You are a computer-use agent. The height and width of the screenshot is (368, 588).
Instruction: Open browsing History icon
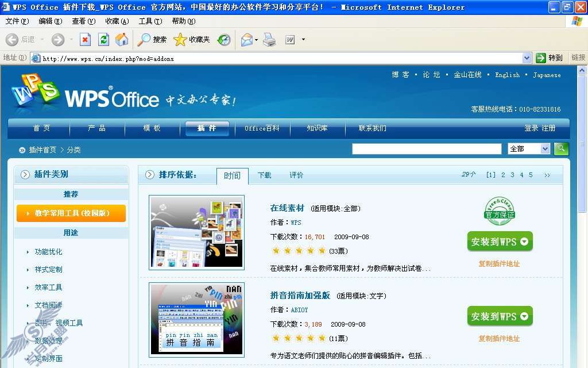224,40
